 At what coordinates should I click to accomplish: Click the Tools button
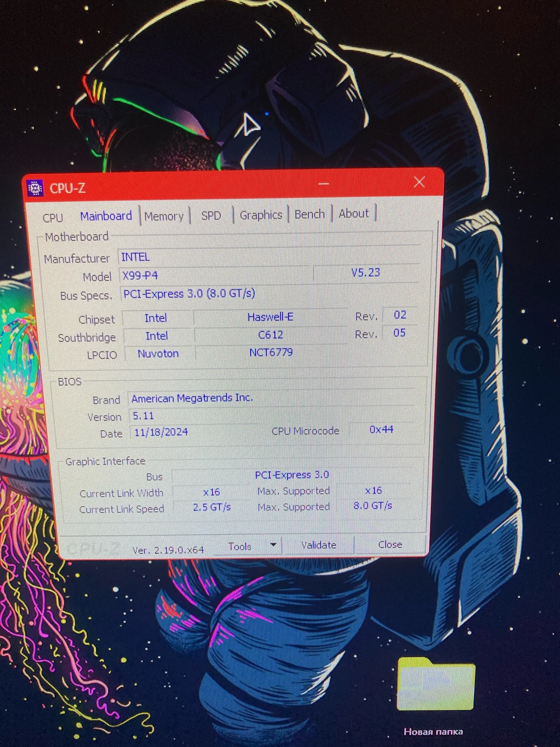(240, 547)
